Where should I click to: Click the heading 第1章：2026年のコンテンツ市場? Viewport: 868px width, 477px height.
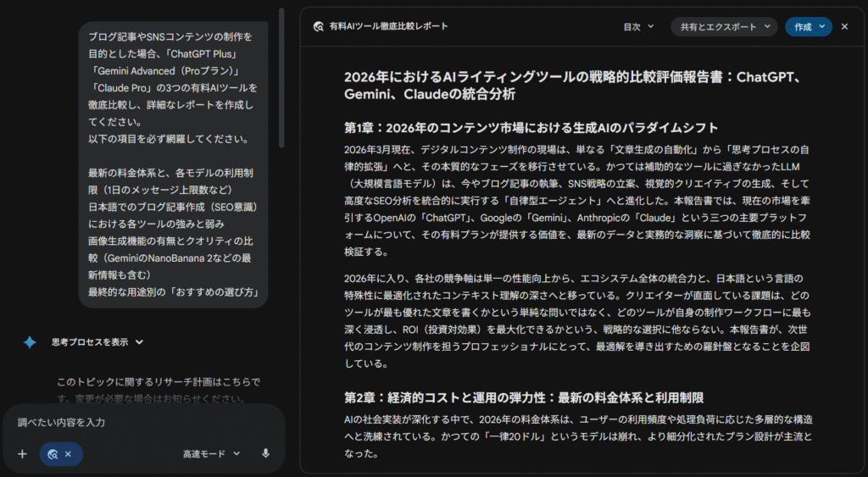point(531,128)
